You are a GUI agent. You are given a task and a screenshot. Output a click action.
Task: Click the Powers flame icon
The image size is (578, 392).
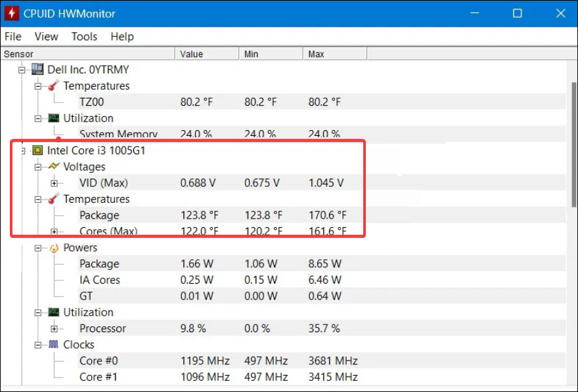[53, 248]
